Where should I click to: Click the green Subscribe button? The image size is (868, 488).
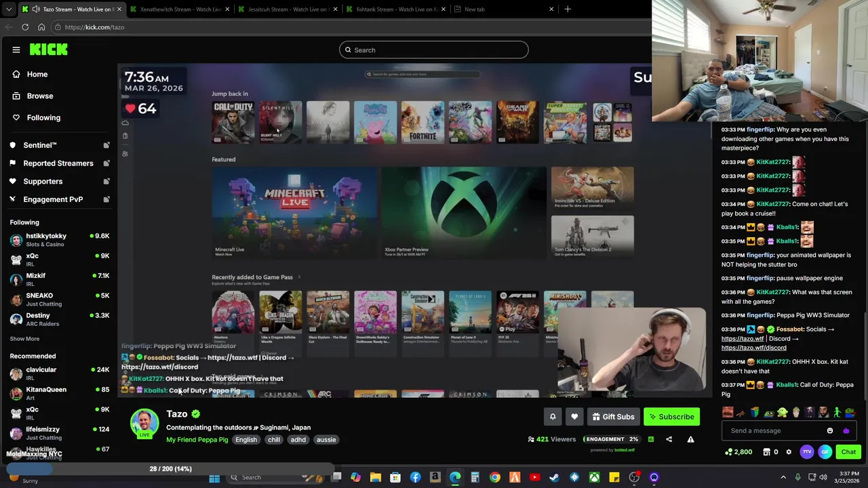tap(671, 417)
